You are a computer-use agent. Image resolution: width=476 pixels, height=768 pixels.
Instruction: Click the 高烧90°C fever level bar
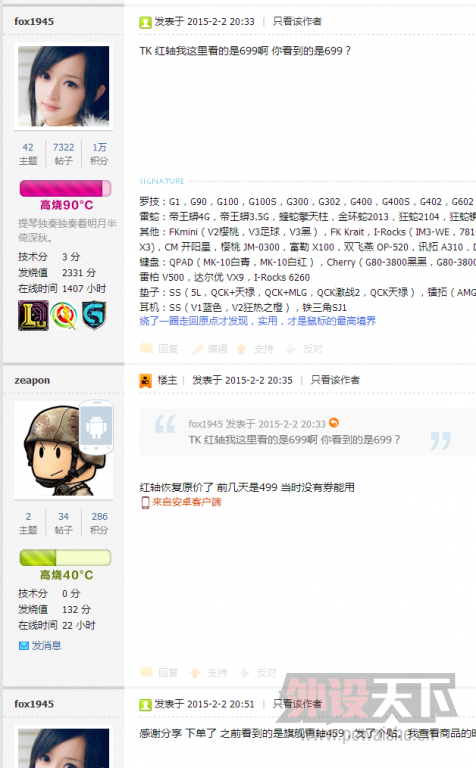click(x=66, y=189)
